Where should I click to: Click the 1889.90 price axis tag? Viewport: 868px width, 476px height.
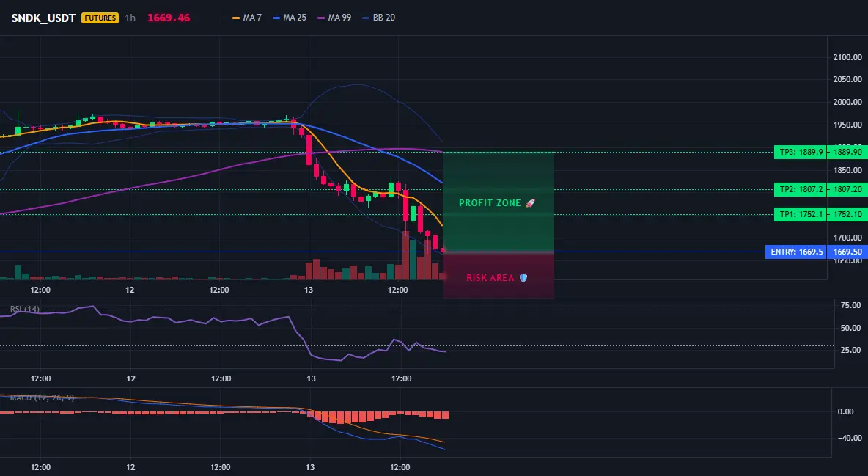pyautogui.click(x=847, y=152)
